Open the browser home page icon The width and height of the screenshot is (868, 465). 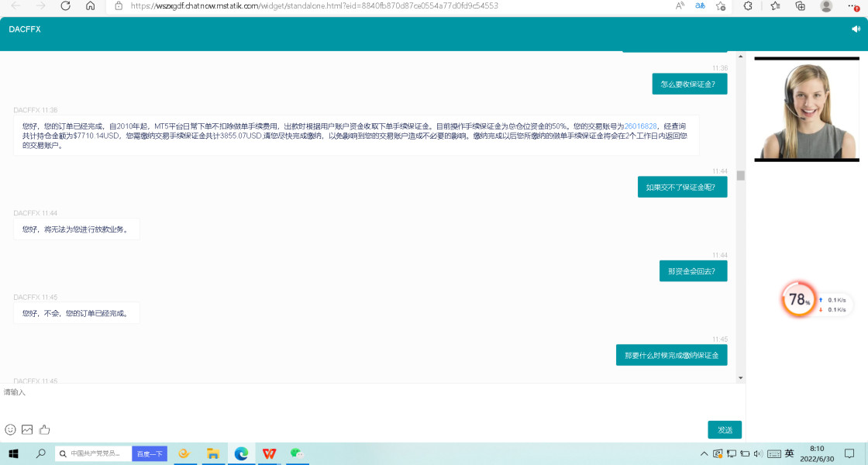point(90,5)
